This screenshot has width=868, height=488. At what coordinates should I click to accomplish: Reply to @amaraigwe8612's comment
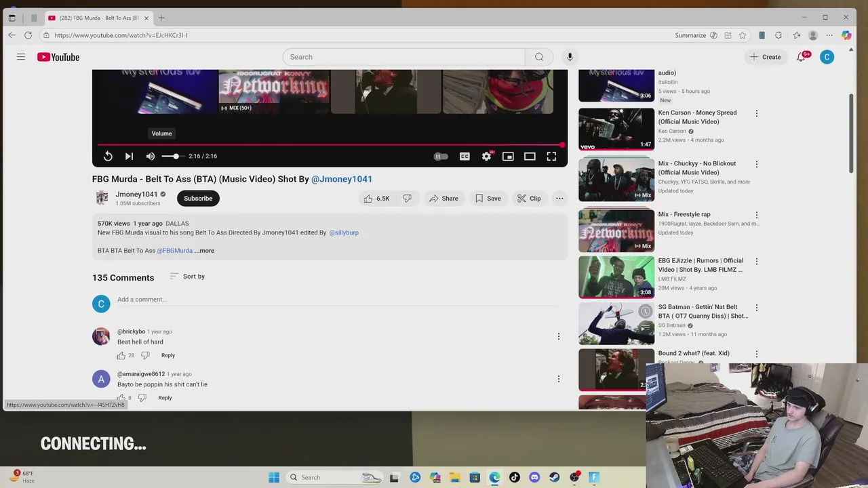pyautogui.click(x=165, y=398)
